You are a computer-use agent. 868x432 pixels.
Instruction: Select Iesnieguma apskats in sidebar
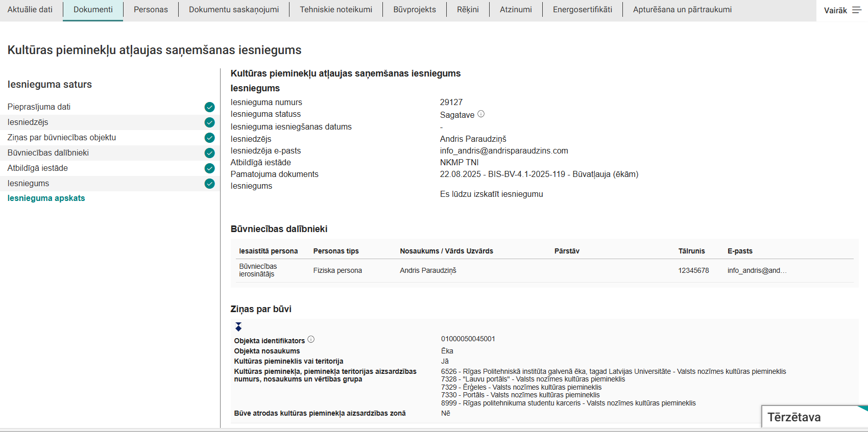point(46,198)
